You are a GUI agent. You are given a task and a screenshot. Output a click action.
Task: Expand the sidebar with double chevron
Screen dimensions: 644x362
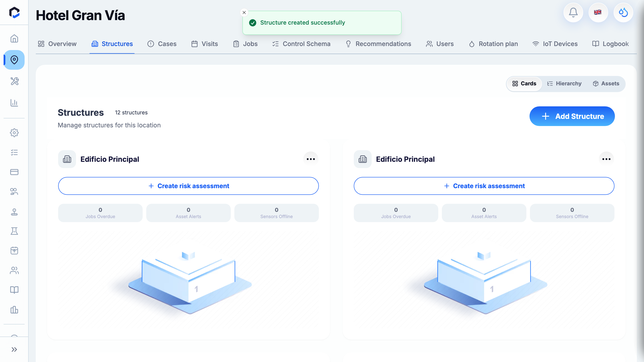[14, 349]
